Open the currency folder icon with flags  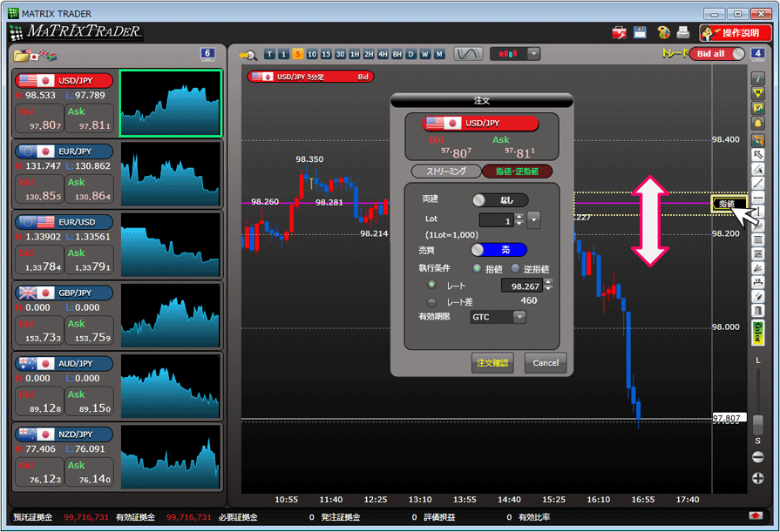pos(35,55)
